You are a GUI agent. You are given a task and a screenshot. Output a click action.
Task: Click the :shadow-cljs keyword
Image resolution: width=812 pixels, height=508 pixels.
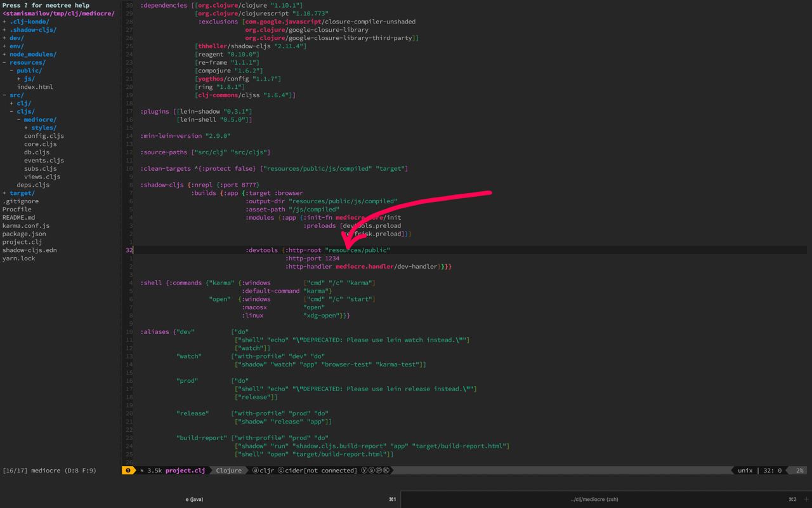pyautogui.click(x=162, y=185)
